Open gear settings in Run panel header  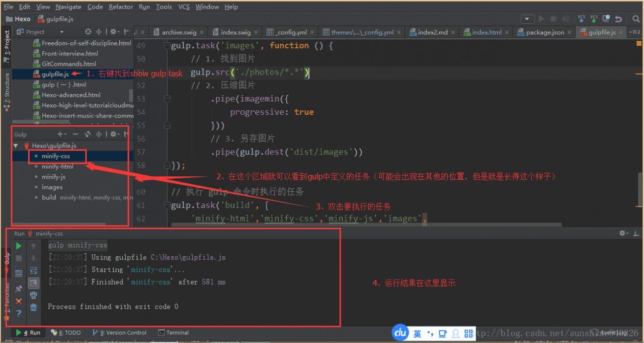pos(624,233)
